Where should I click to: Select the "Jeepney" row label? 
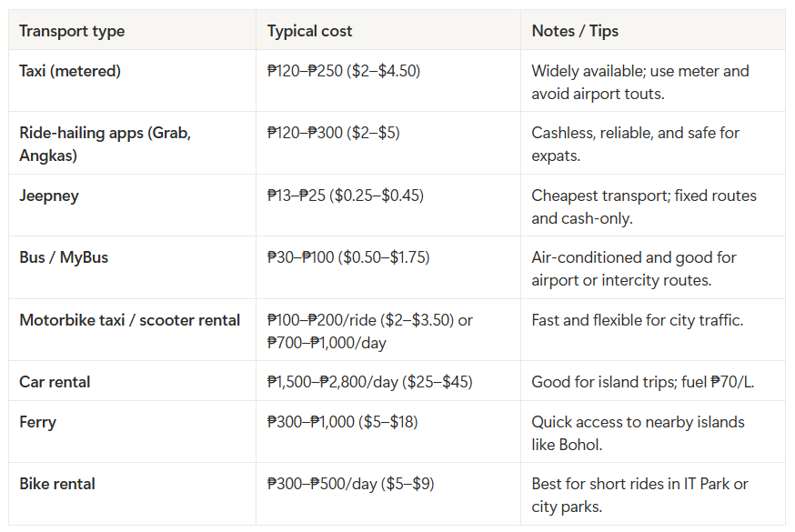coord(51,196)
